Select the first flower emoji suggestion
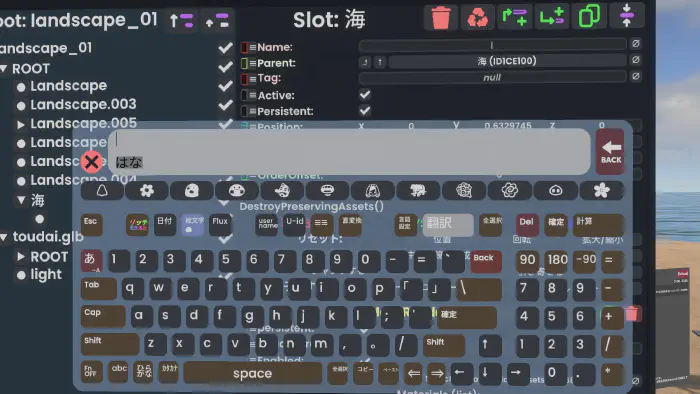 [x=147, y=191]
